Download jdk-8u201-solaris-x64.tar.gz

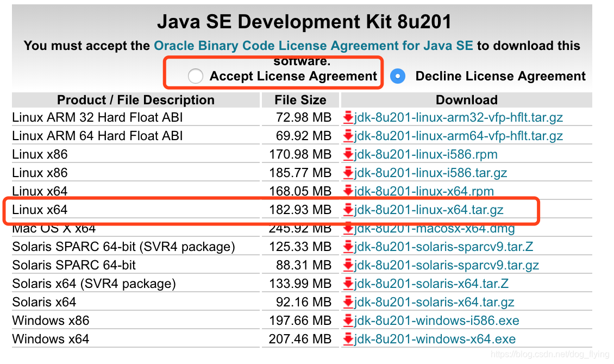[434, 302]
